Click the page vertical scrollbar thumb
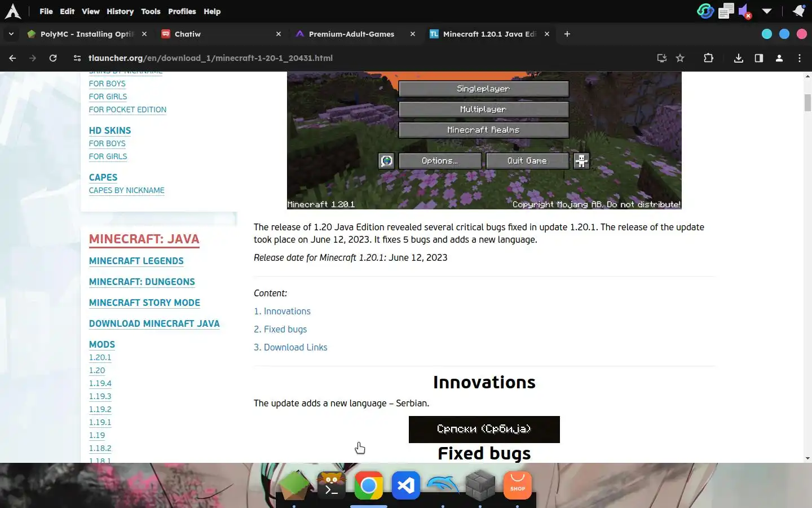This screenshot has width=812, height=508. click(x=807, y=103)
